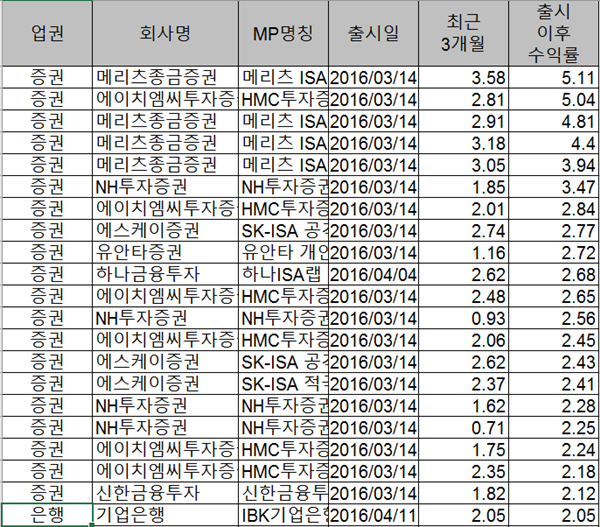Select the IBK기업은행 MP name cell
This screenshot has height=527, width=600.
[284, 515]
